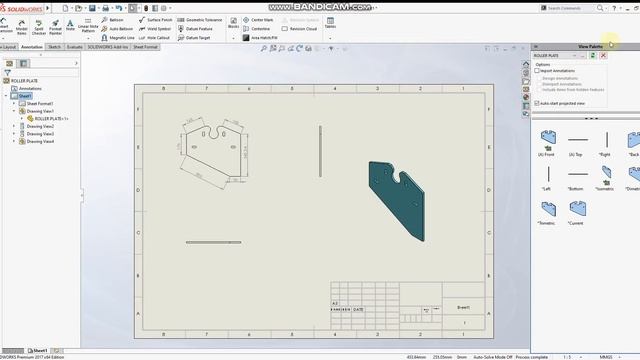Screen dimensions: 640x360
Task: Click the Print icon
Action: pos(106,8)
